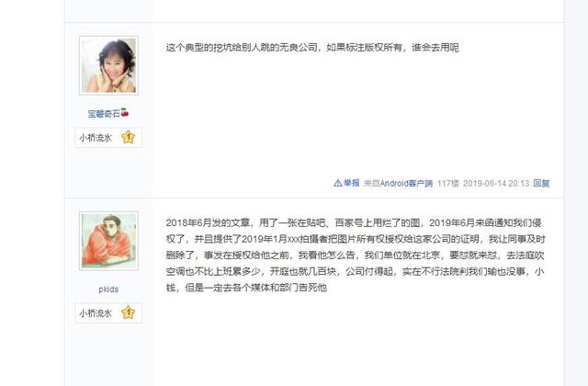588x386 pixels.
Task: Click the line starting 2018年6月发的文章
Action: click(x=354, y=222)
